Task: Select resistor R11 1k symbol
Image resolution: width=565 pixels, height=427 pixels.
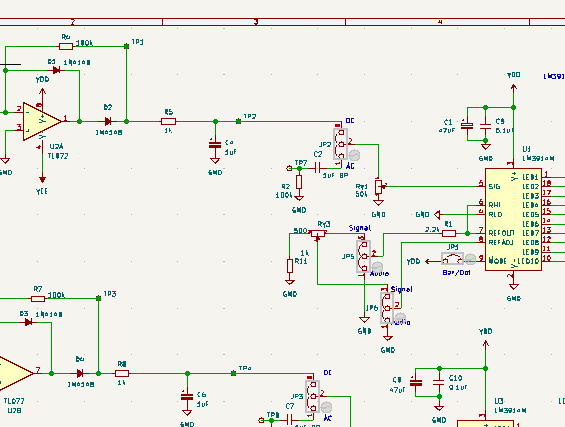Action: 290,266
